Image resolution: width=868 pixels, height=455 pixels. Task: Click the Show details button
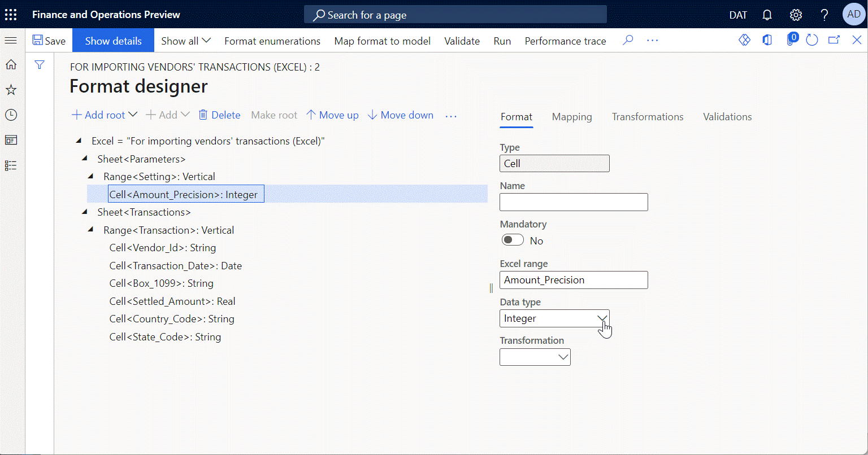coord(114,41)
